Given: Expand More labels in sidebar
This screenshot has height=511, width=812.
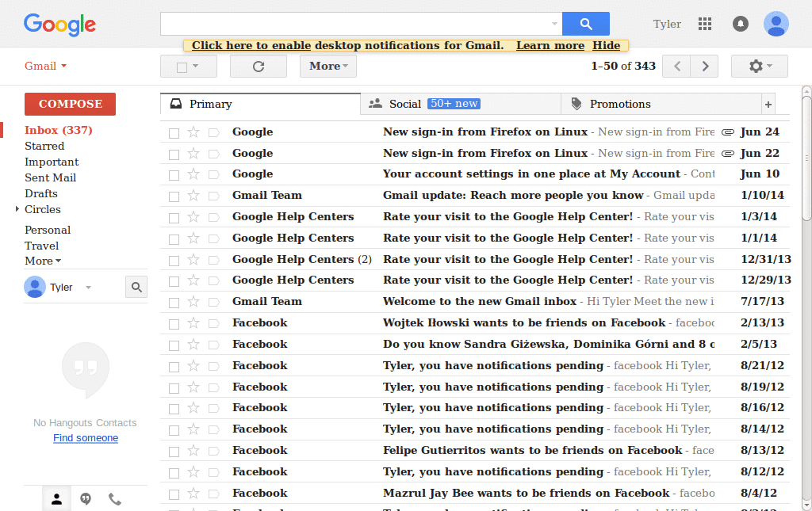Looking at the screenshot, I should [x=43, y=261].
